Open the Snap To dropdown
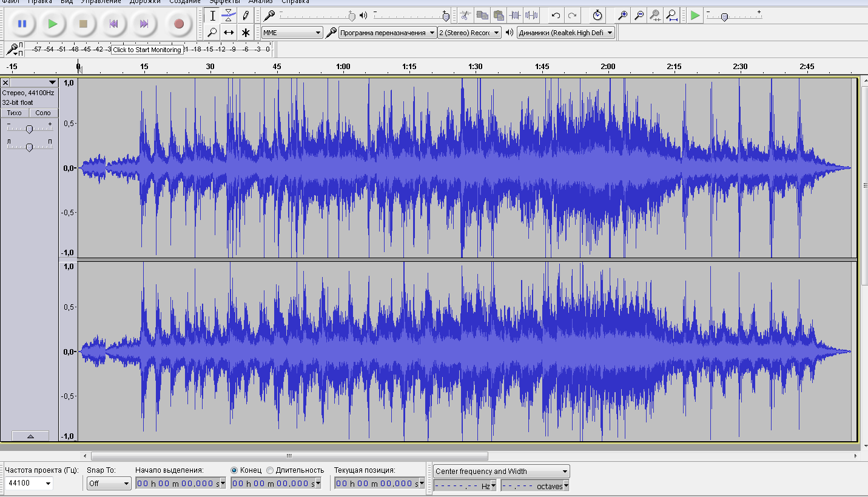868x497 pixels. 109,483
